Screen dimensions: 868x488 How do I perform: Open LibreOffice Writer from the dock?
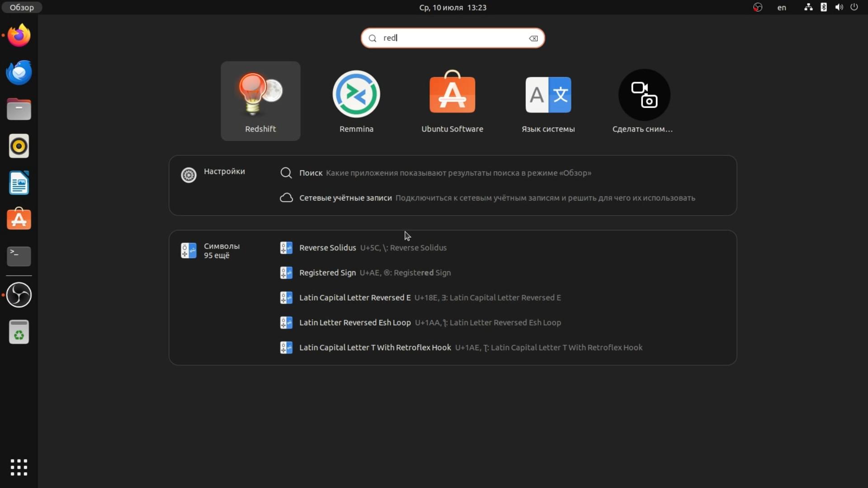19,183
